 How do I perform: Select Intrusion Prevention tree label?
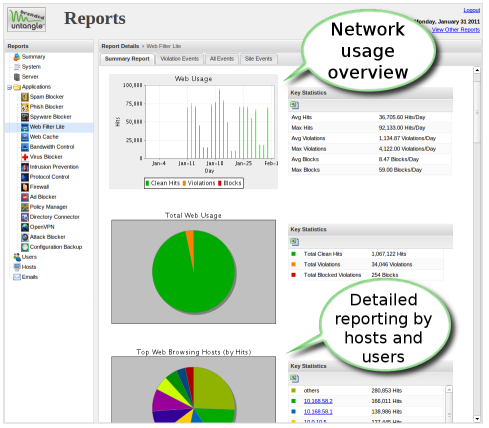[54, 167]
